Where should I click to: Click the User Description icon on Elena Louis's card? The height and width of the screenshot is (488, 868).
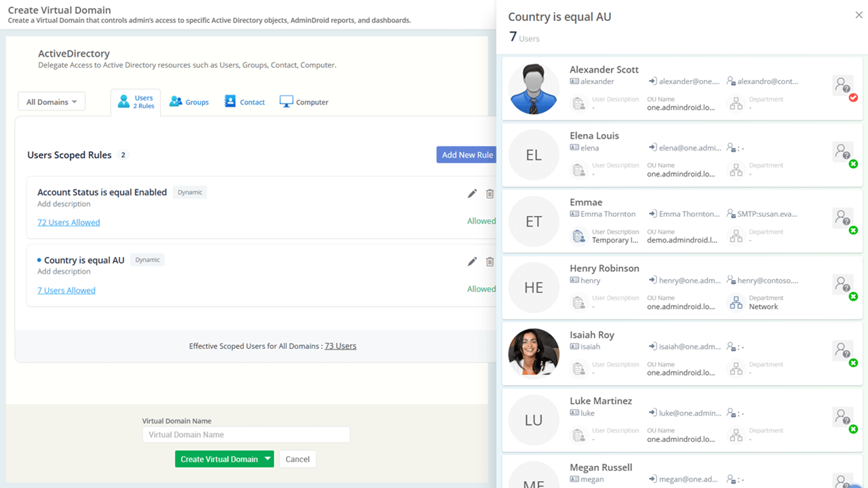point(578,169)
